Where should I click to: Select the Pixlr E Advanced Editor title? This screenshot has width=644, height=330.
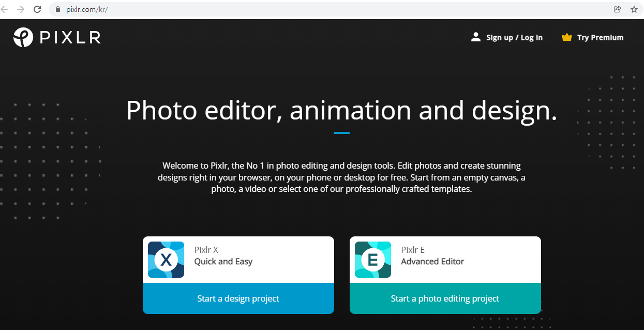432,256
